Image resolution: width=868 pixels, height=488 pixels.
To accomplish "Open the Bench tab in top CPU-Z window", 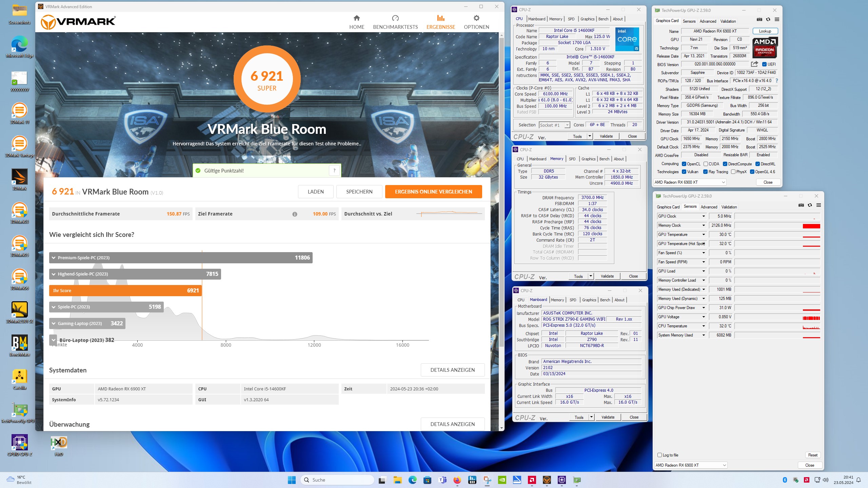I will click(x=603, y=19).
